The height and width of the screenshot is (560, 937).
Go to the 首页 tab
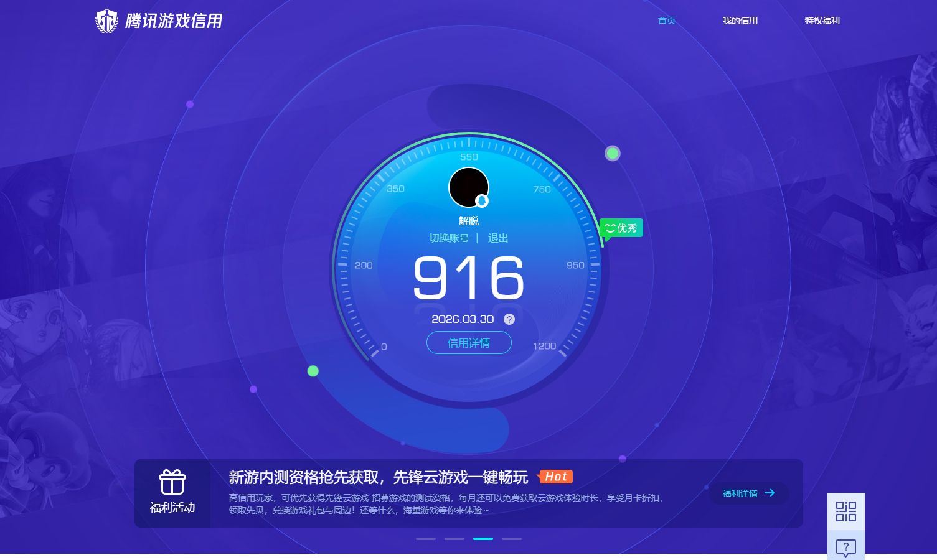[667, 21]
